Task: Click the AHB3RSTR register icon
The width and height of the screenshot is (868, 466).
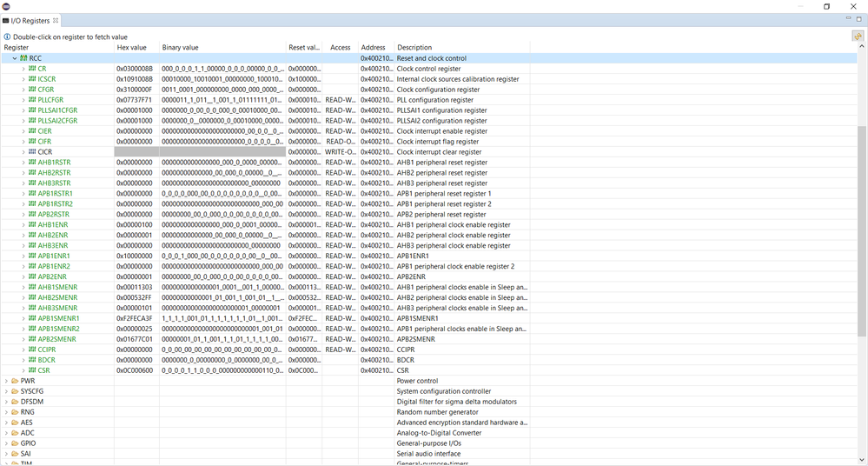Action: pos(32,183)
